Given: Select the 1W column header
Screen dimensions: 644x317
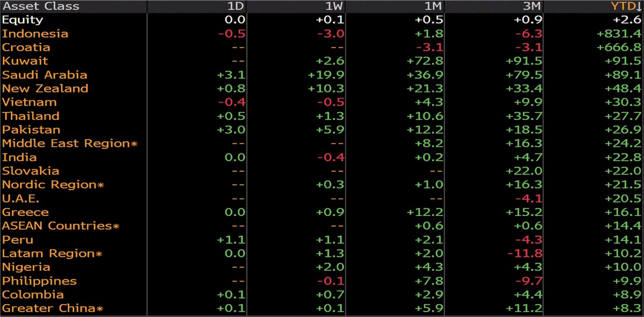Looking at the screenshot, I should [334, 6].
